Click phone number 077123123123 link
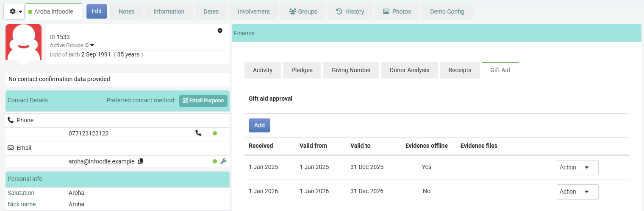Viewport: 644px width, 211px height. (x=89, y=133)
